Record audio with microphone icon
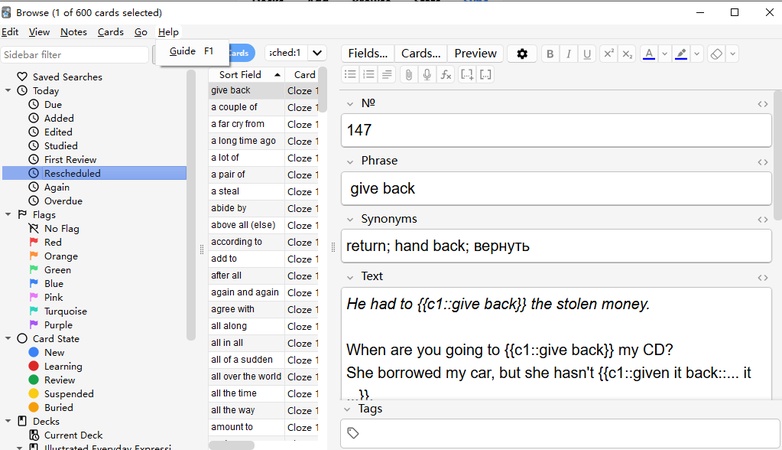The width and height of the screenshot is (782, 450). 427,75
